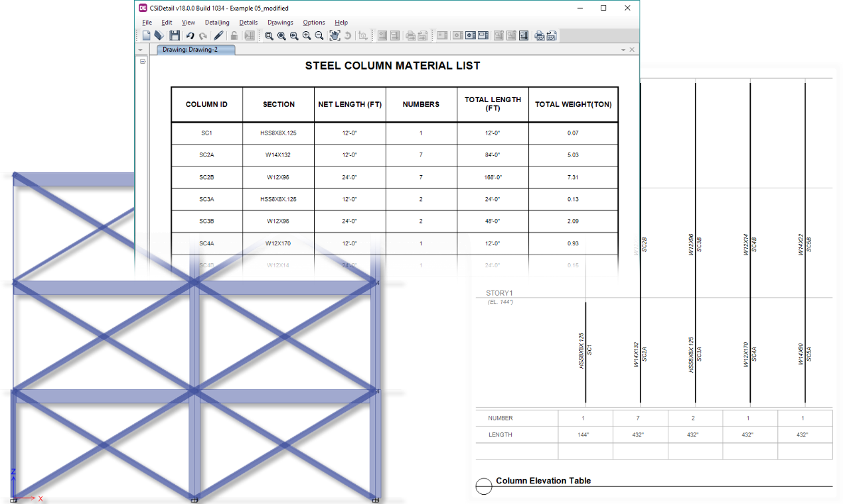
Task: Click the 84'-0" total length cell
Action: (493, 155)
